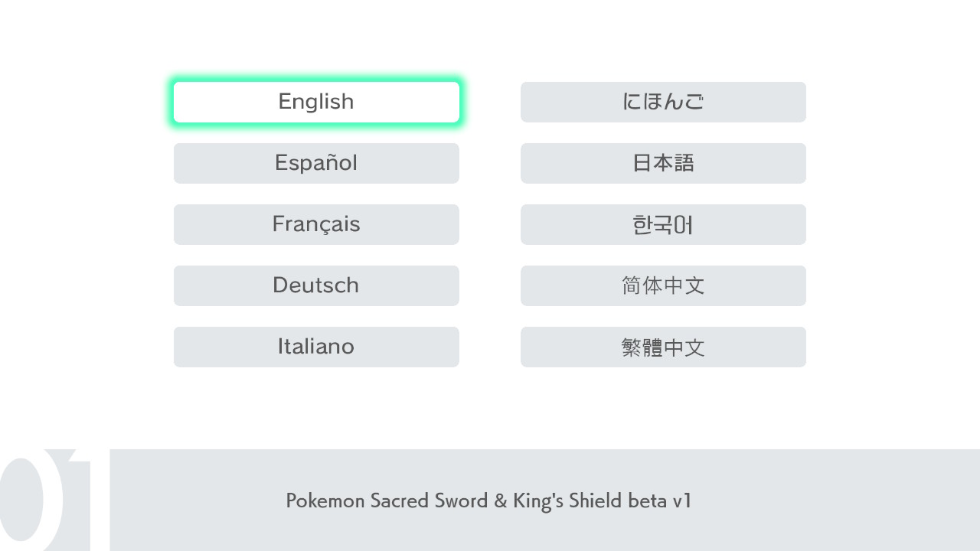Pick the 한국어 language option
Image resolution: width=980 pixels, height=551 pixels.
click(663, 224)
